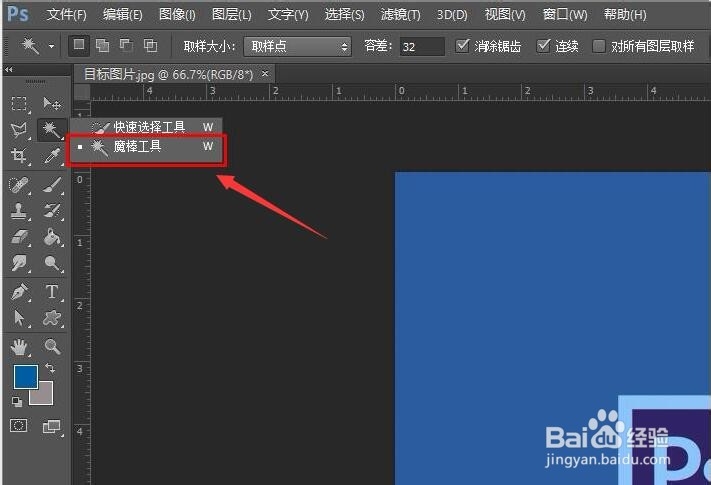The image size is (711, 485).
Task: Click the blue foreground color swatch
Action: 25,377
